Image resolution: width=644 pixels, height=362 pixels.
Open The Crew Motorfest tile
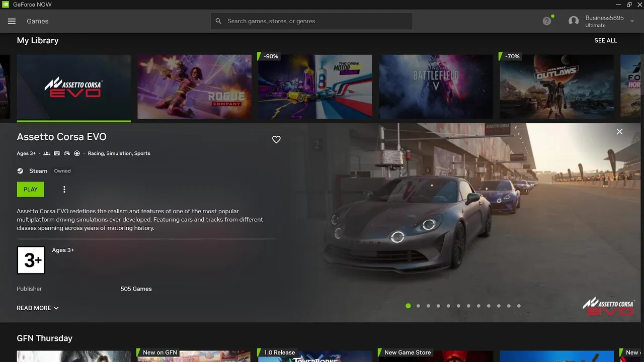click(x=315, y=87)
